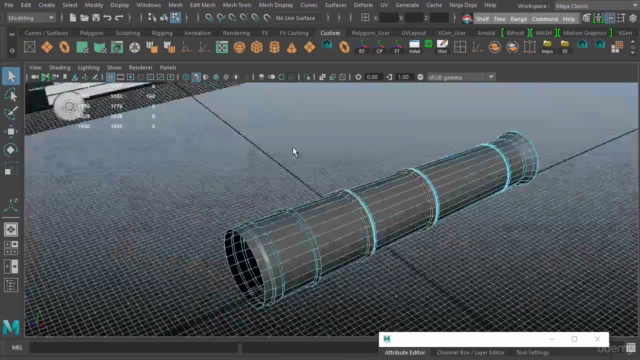Activate the Rotate tool in the toolbox
The height and width of the screenshot is (360, 640).
(x=11, y=150)
